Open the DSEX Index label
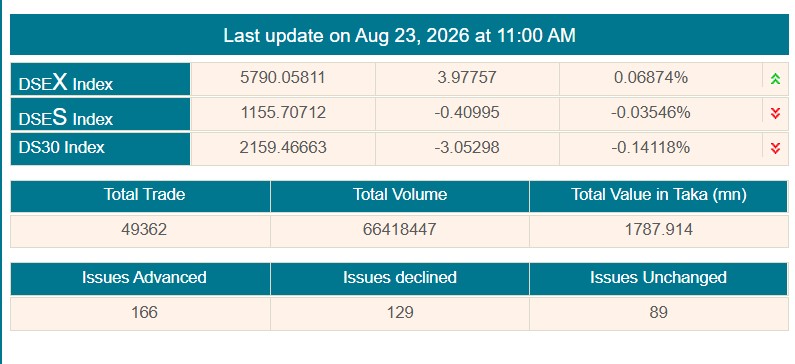Viewport: 795px width, 364px height. click(65, 83)
